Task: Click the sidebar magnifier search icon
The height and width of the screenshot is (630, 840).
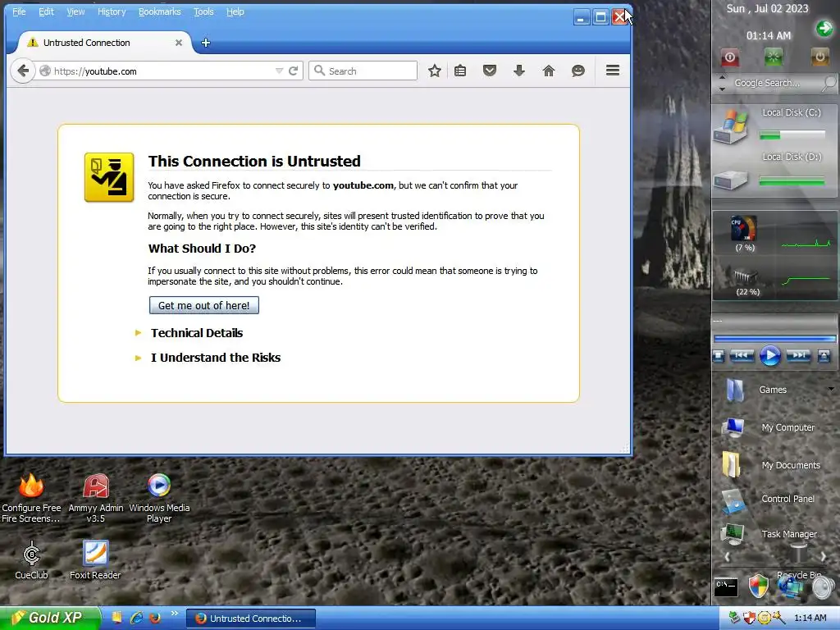Action: [x=829, y=83]
